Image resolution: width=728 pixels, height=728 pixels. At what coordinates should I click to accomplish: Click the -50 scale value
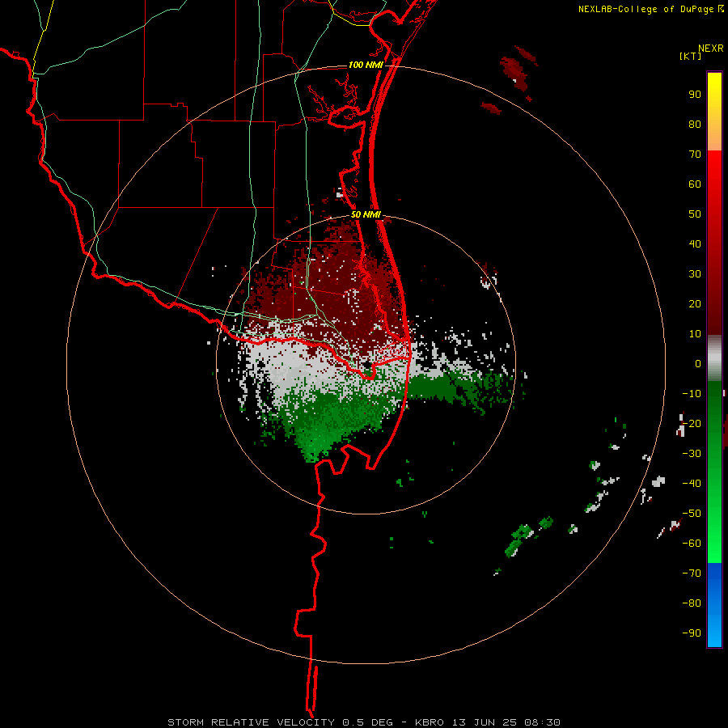pos(692,514)
